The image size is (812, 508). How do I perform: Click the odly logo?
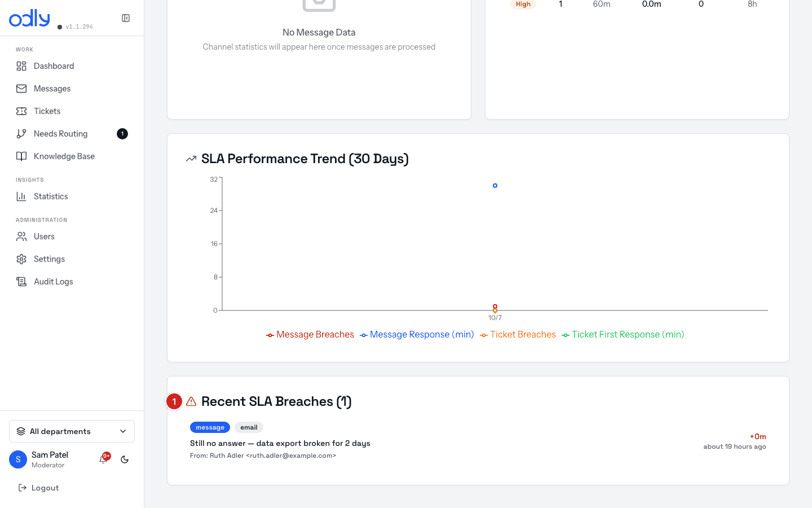29,18
